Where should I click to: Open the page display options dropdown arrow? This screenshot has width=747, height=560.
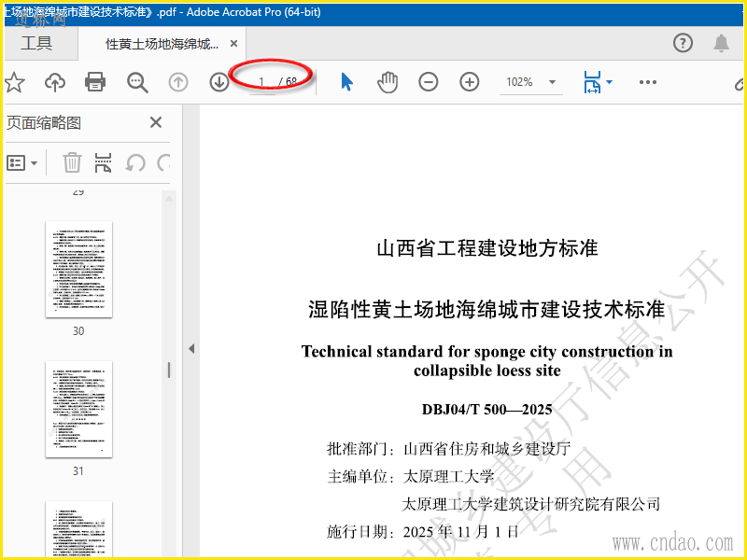[609, 82]
